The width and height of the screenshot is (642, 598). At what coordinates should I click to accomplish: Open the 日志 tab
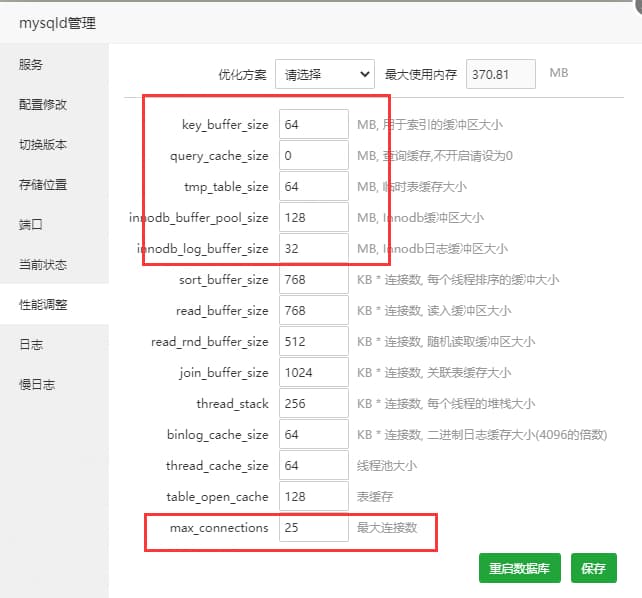(31, 345)
